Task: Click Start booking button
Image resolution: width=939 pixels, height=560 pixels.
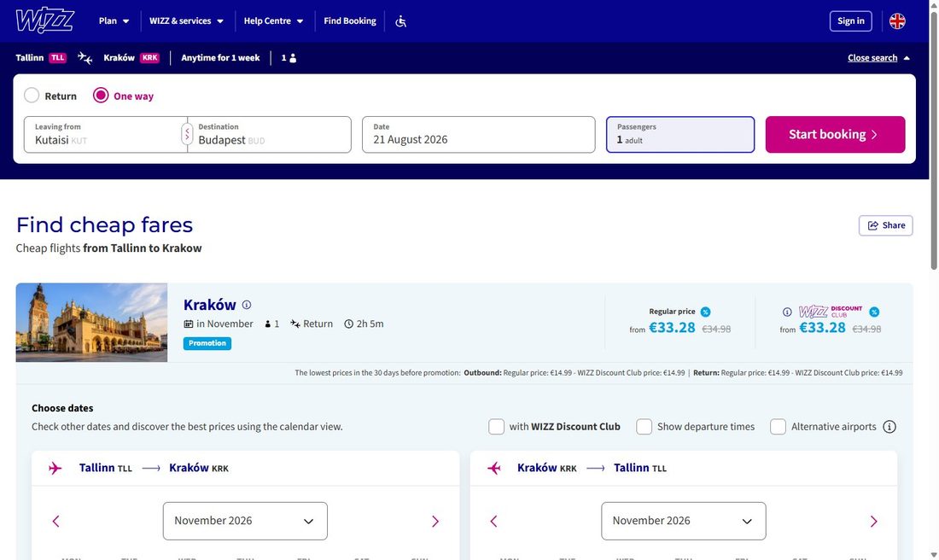Action: pyautogui.click(x=835, y=134)
